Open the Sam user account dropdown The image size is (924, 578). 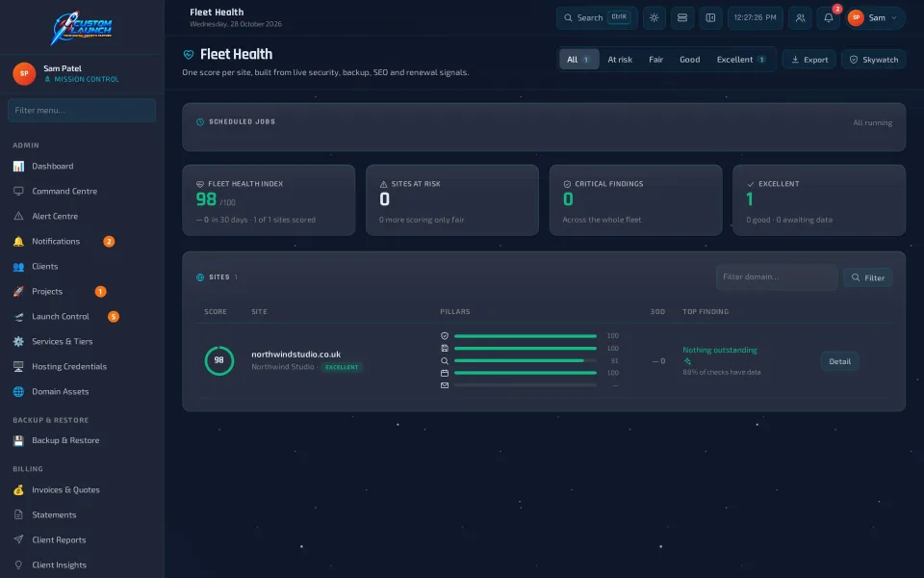pyautogui.click(x=876, y=17)
